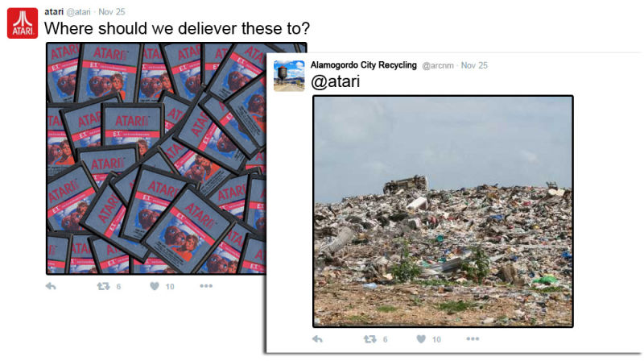
Task: Open the atari display name link
Action: (54, 12)
